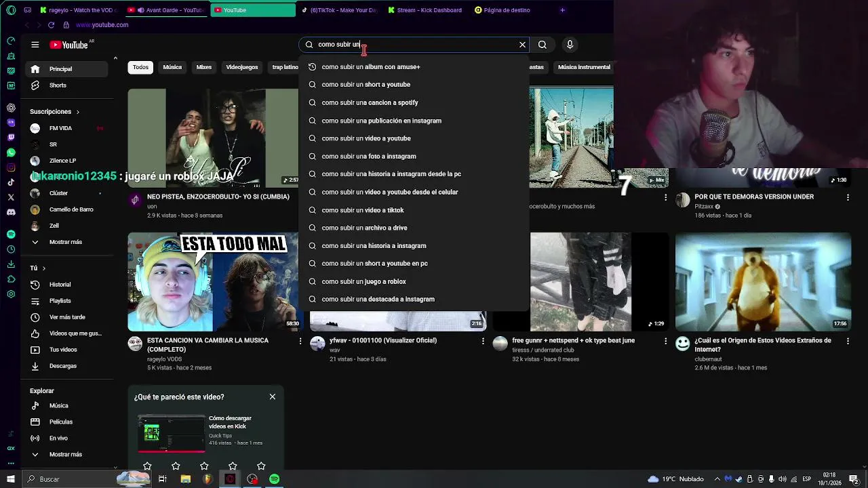The height and width of the screenshot is (488, 868).
Task: Expand Explorar list with Mostrar más
Action: (66, 454)
